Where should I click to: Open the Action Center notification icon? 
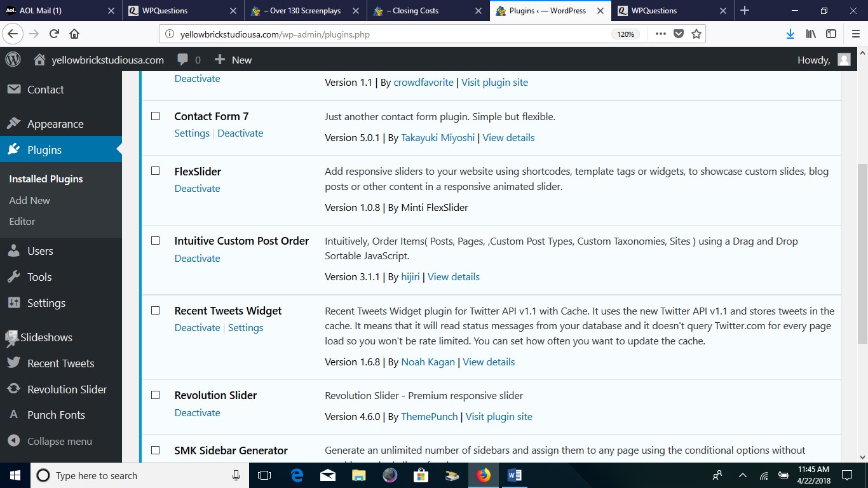pyautogui.click(x=846, y=475)
